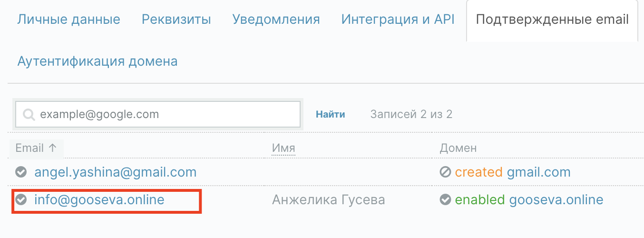Click the search magnifier icon
This screenshot has height=238, width=644.
(29, 115)
